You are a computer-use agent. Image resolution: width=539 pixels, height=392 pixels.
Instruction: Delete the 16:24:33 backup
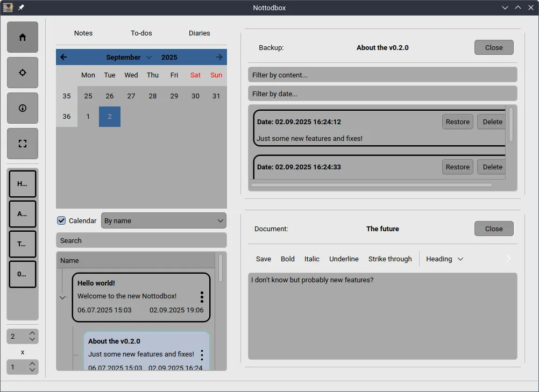pyautogui.click(x=492, y=167)
